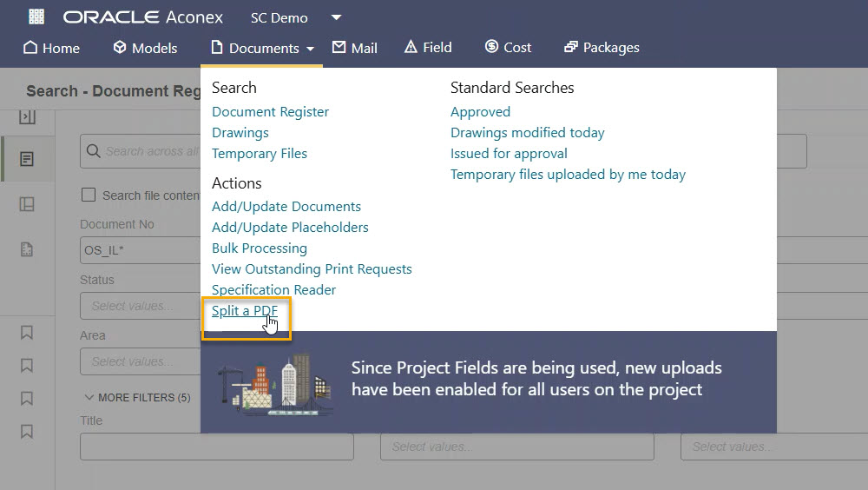
Task: Click the Document No input field
Action: [141, 250]
